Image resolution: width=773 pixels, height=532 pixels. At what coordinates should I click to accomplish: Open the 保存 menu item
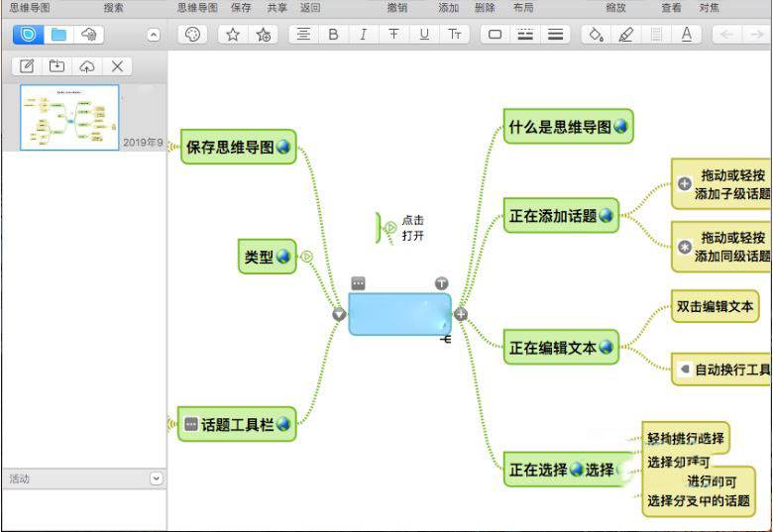coord(241,7)
